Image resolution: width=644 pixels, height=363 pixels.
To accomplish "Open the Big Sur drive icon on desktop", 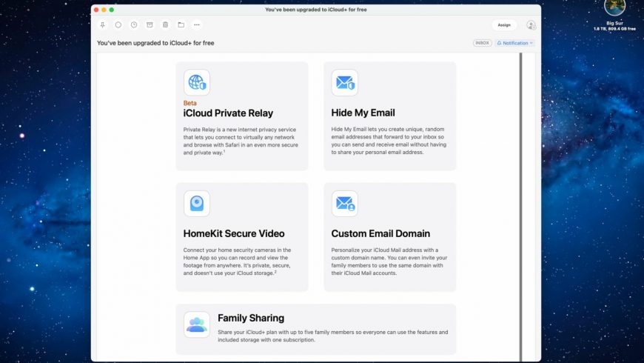I will tap(614, 7).
